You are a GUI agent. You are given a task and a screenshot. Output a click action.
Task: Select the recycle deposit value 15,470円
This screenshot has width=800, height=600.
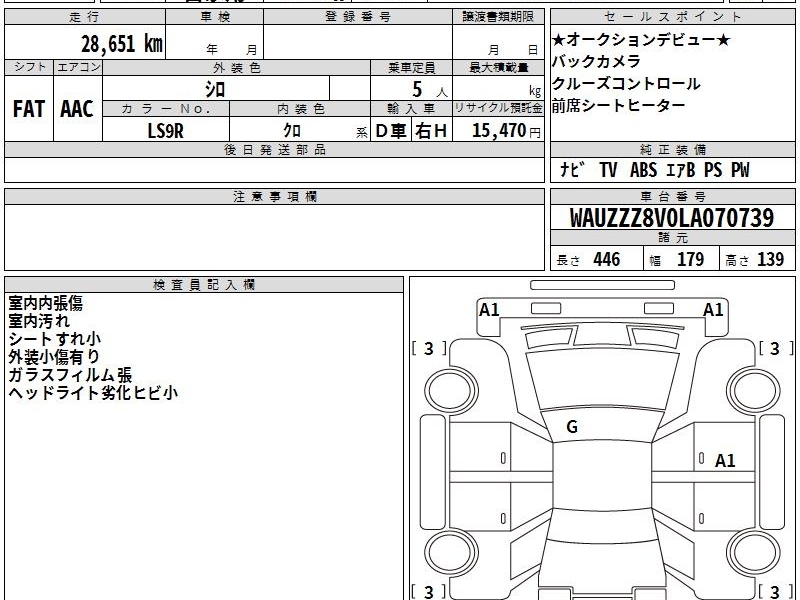(x=506, y=131)
